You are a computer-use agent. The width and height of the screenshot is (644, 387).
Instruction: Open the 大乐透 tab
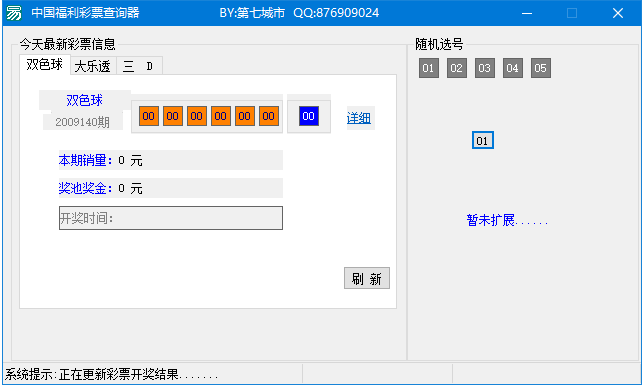click(x=93, y=66)
